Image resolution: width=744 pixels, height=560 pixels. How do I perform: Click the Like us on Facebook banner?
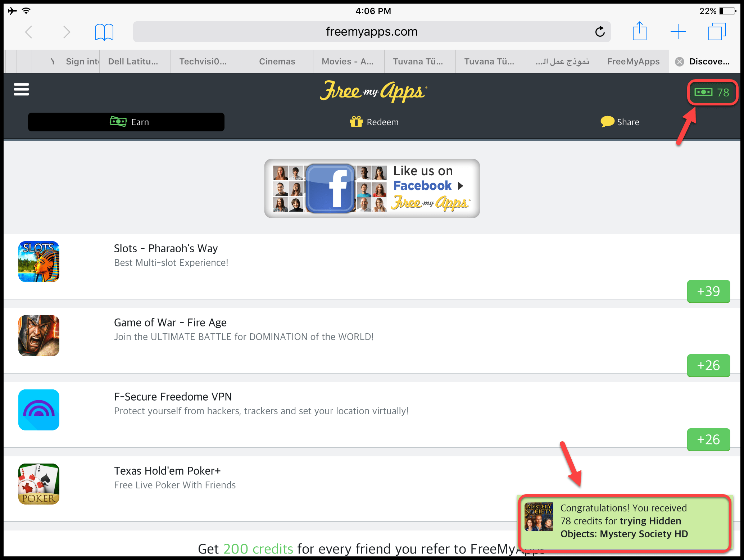pyautogui.click(x=372, y=188)
